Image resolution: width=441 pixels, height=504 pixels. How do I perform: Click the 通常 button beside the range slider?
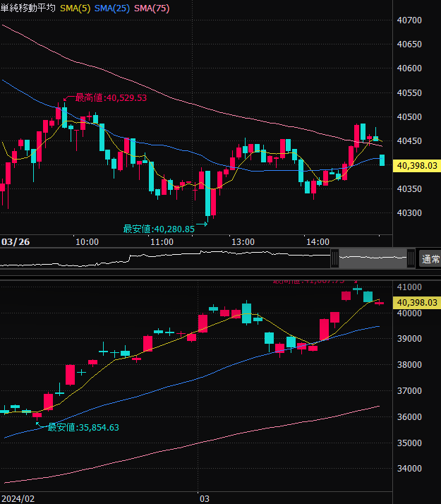[x=430, y=259]
